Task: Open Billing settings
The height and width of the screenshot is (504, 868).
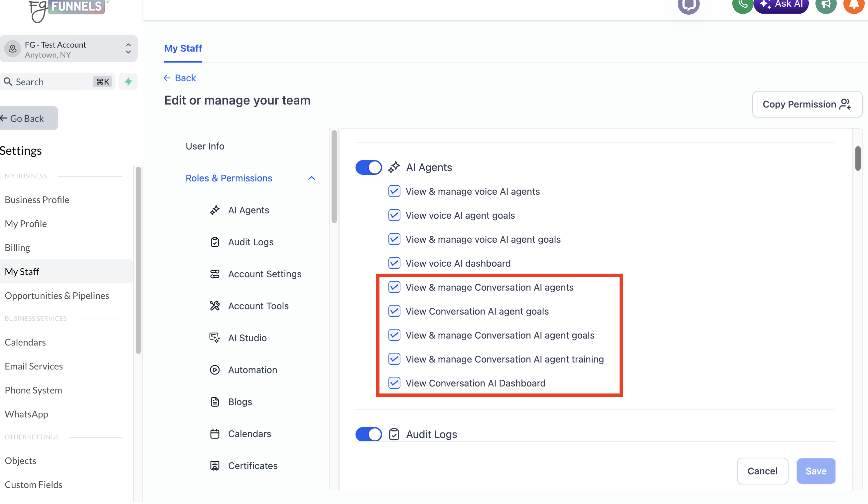Action: pos(17,248)
